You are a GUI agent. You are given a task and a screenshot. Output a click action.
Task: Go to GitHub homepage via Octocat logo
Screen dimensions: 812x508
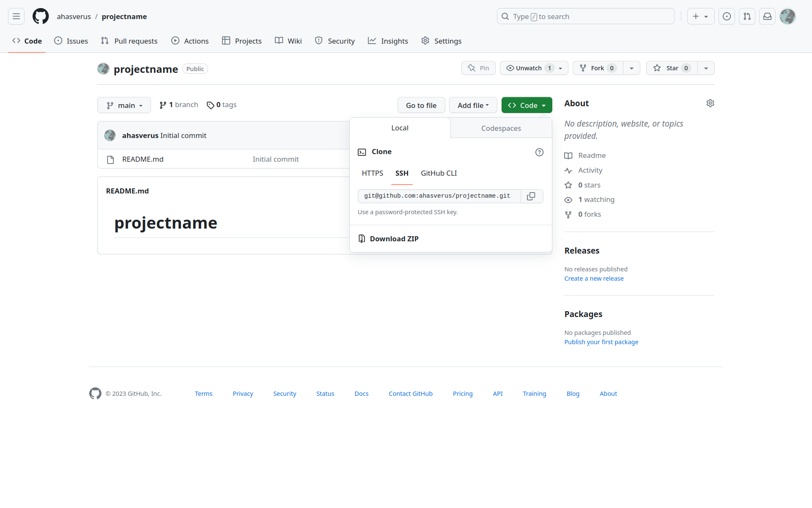(41, 17)
